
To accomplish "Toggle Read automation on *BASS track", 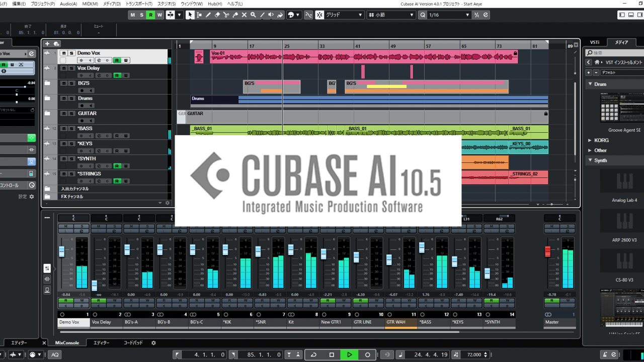I will (x=117, y=136).
